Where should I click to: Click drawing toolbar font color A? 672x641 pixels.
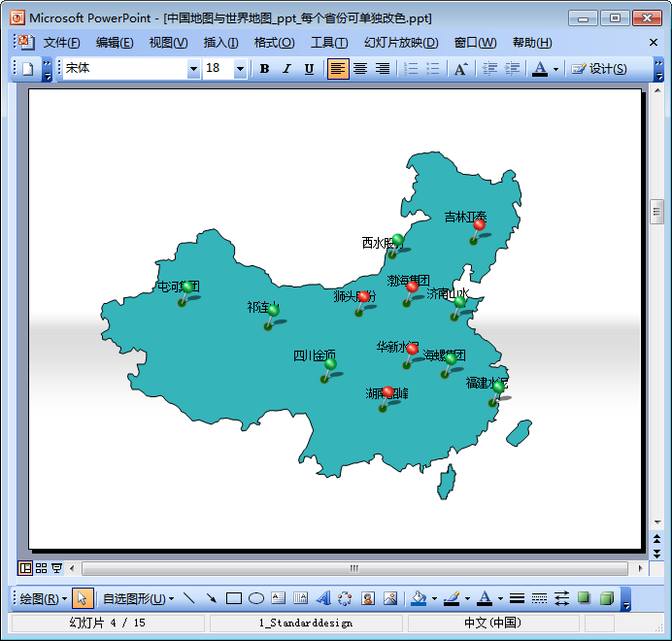485,598
